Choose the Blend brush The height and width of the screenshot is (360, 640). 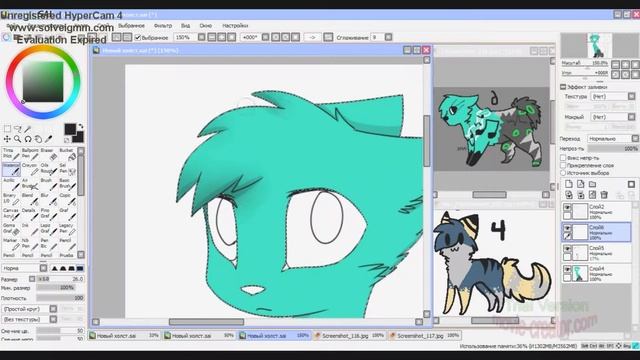click(x=31, y=199)
